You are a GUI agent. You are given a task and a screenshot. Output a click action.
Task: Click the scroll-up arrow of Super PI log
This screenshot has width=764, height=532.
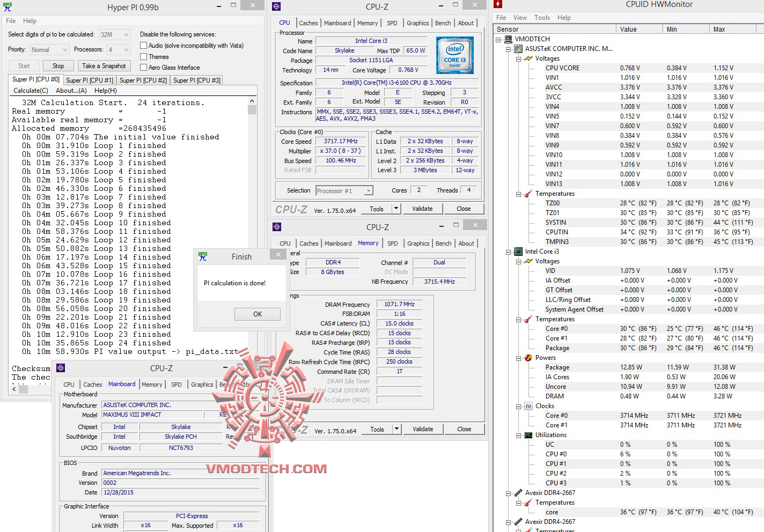click(x=252, y=101)
